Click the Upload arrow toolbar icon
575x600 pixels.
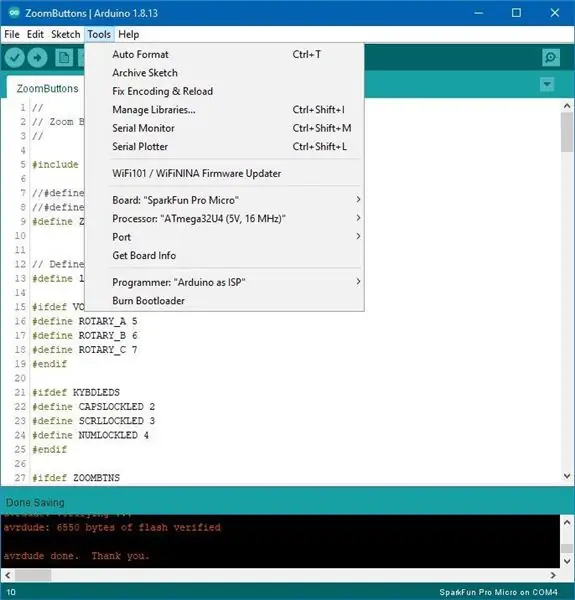click(x=37, y=58)
